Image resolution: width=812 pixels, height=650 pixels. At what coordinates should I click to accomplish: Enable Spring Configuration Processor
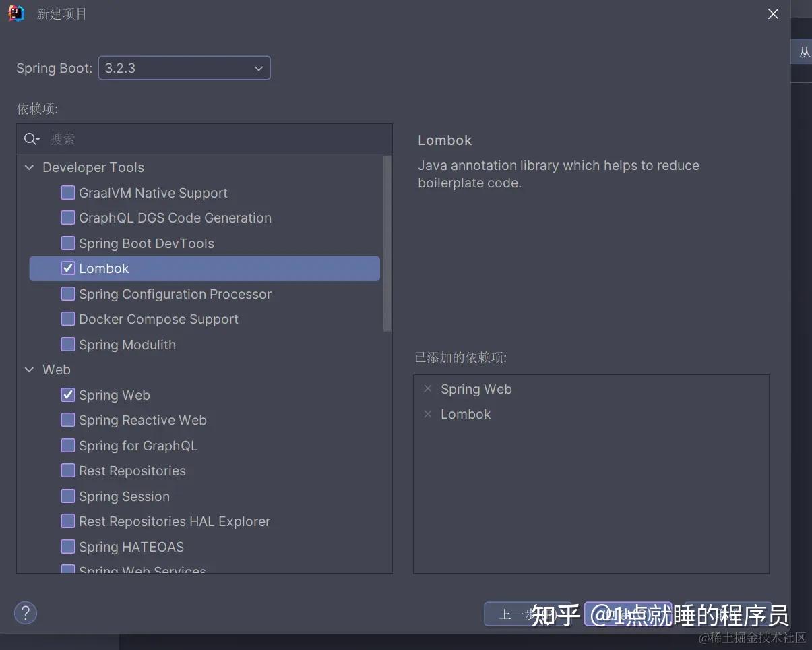68,294
